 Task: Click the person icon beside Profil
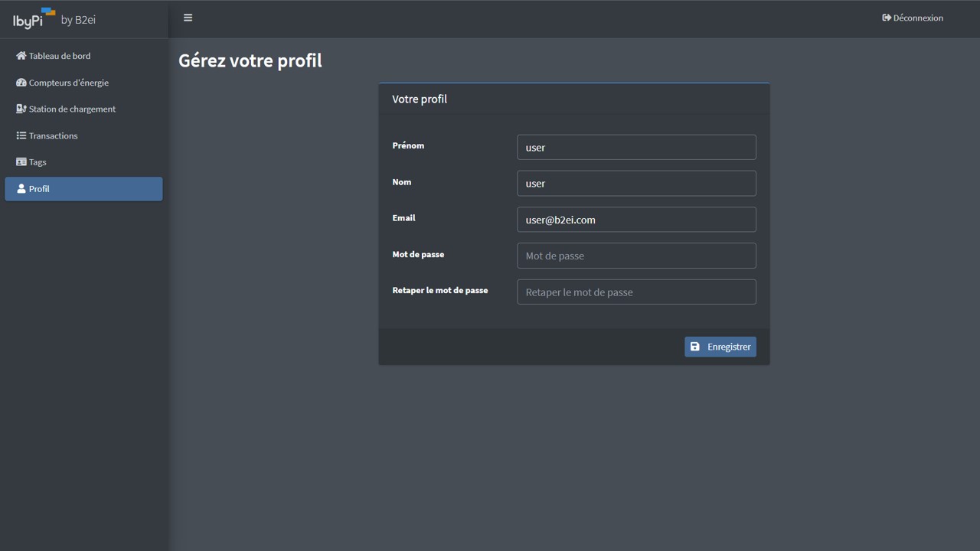(21, 188)
